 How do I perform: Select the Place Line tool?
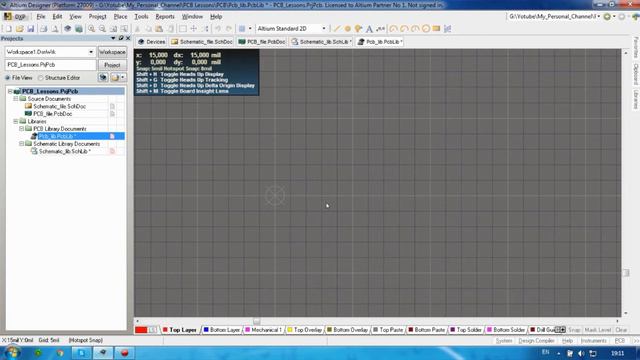[x=337, y=29]
